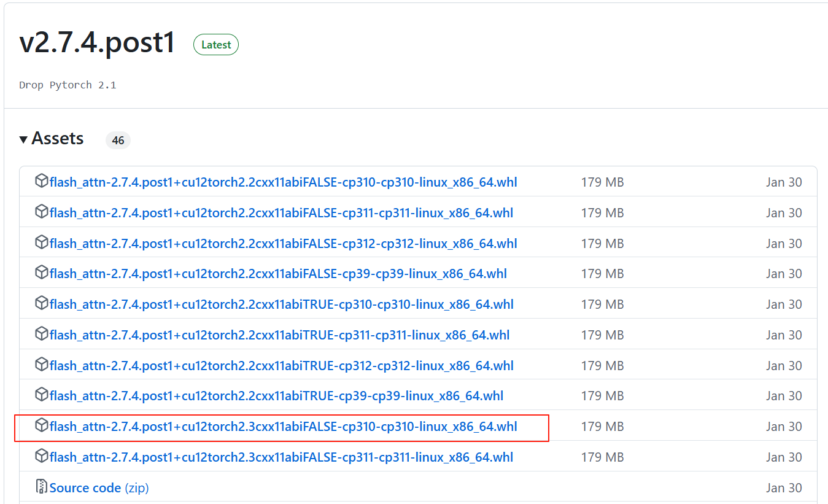
Task: Click package icon beside torch2.2 FALSE cp310 wheel
Action: pos(41,181)
